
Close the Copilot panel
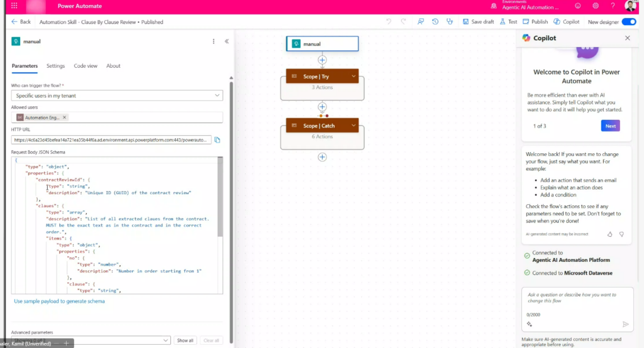click(x=627, y=38)
